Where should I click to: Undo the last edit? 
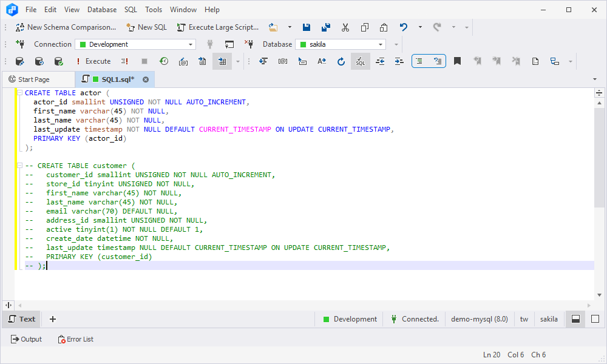[x=404, y=27]
